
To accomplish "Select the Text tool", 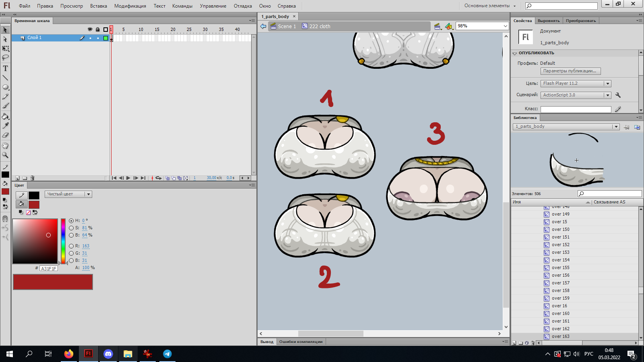I will point(5,68).
